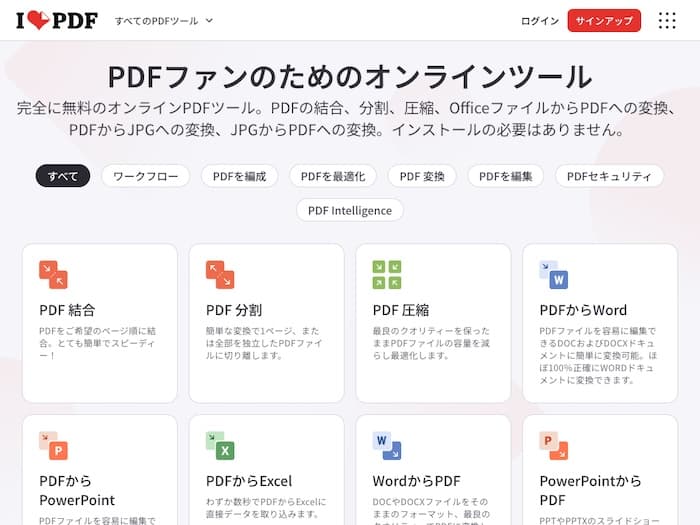Open the PDFからExcel tool title
The width and height of the screenshot is (700, 525).
point(249,481)
